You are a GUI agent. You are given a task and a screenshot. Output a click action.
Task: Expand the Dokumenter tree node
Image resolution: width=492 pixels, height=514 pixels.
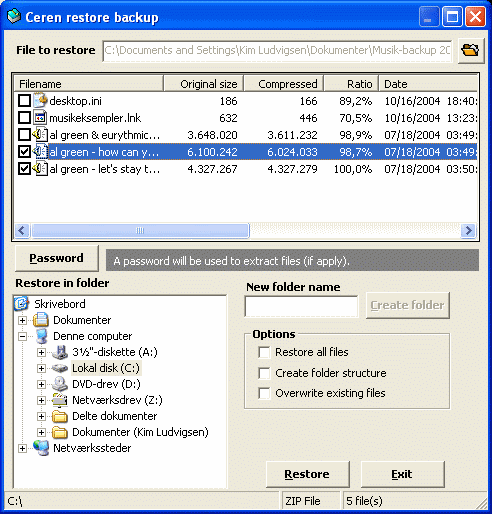click(22, 320)
